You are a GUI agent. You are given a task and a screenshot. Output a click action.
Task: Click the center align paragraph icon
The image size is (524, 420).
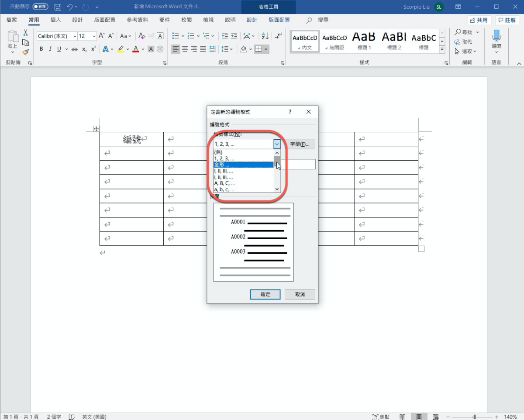point(185,49)
